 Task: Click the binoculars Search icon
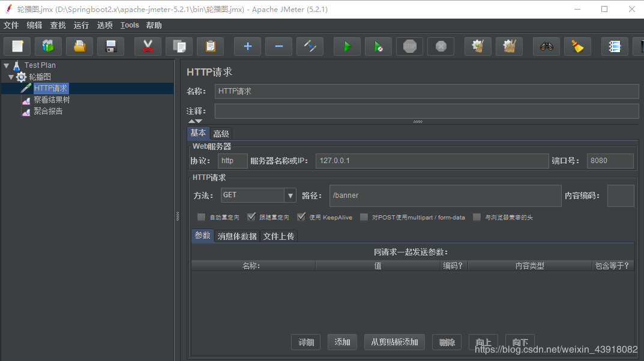point(546,46)
